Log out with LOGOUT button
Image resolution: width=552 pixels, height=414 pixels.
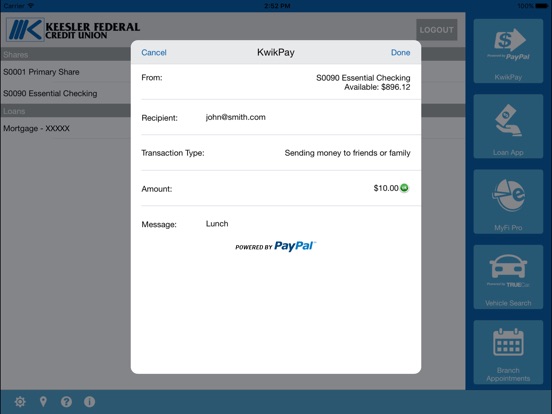click(437, 30)
